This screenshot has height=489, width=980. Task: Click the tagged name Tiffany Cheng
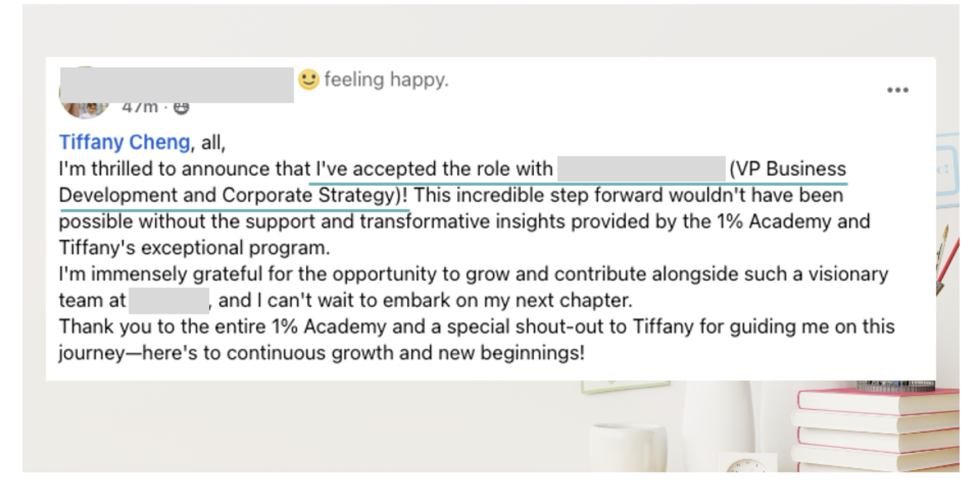125,142
